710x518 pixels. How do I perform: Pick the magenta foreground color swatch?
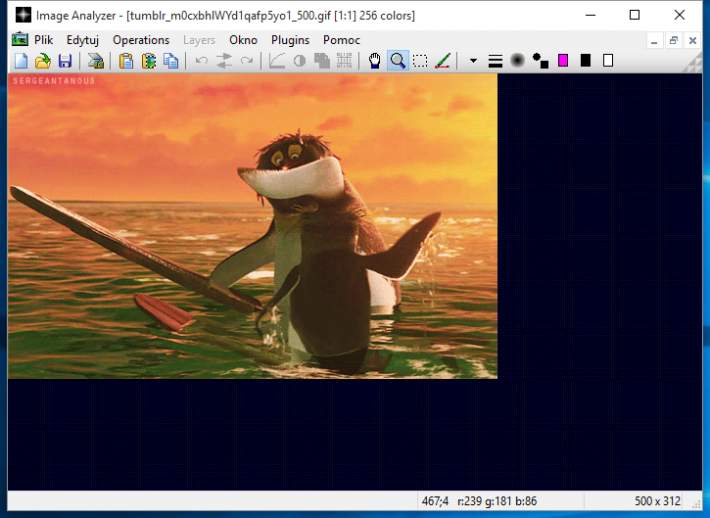click(x=563, y=61)
